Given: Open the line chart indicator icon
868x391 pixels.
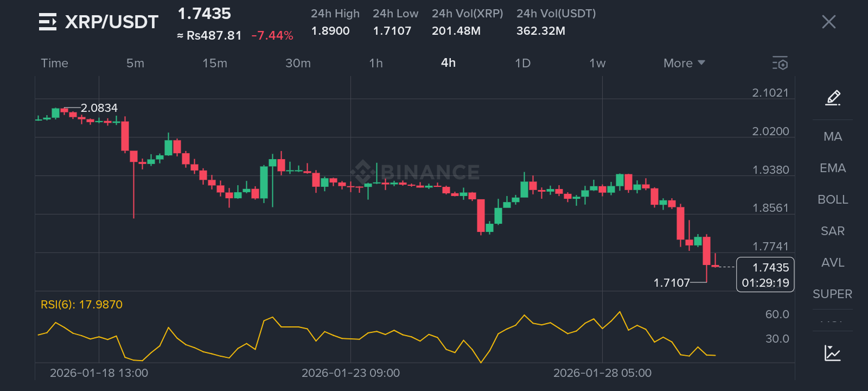Looking at the screenshot, I should [x=832, y=353].
